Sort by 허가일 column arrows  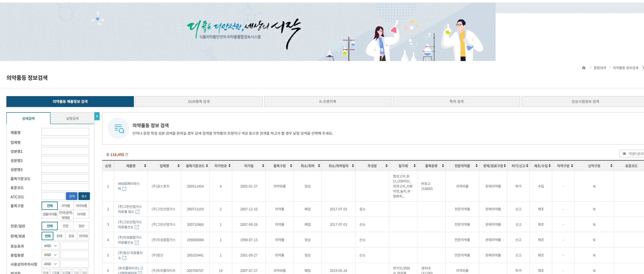pos(263,166)
